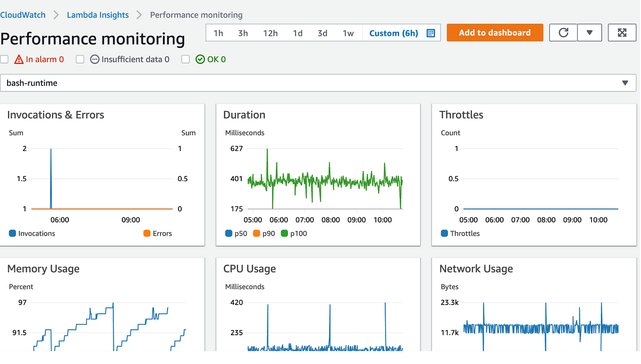Open full screen view via expand icon
The image size is (641, 364).
click(x=622, y=33)
